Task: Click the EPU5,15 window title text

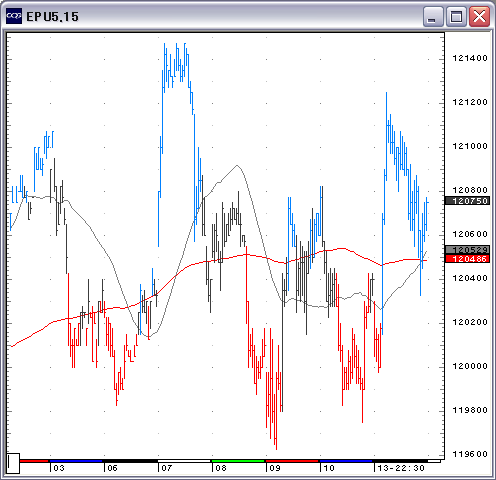Action: [x=52, y=17]
